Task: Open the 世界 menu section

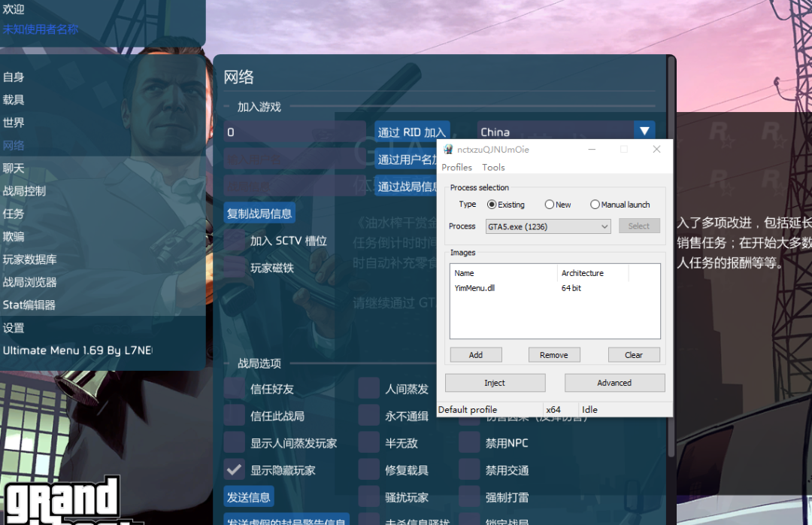Action: click(14, 123)
